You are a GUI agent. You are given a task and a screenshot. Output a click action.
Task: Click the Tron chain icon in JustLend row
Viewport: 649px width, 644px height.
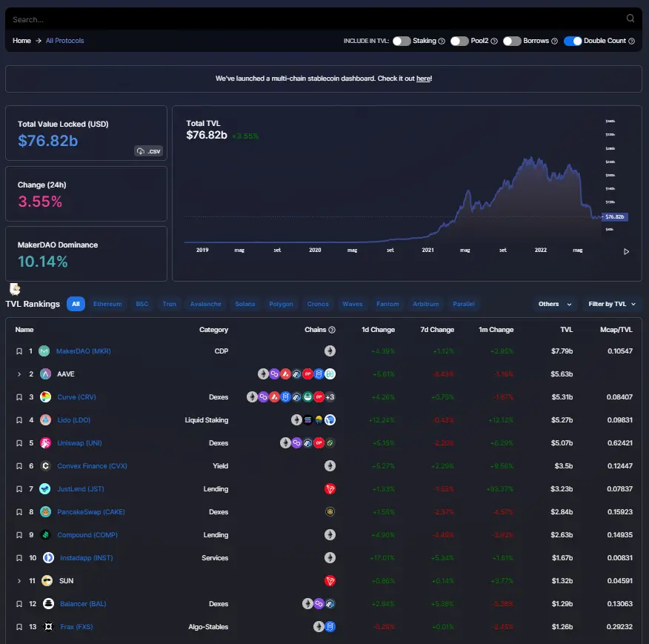click(x=330, y=489)
